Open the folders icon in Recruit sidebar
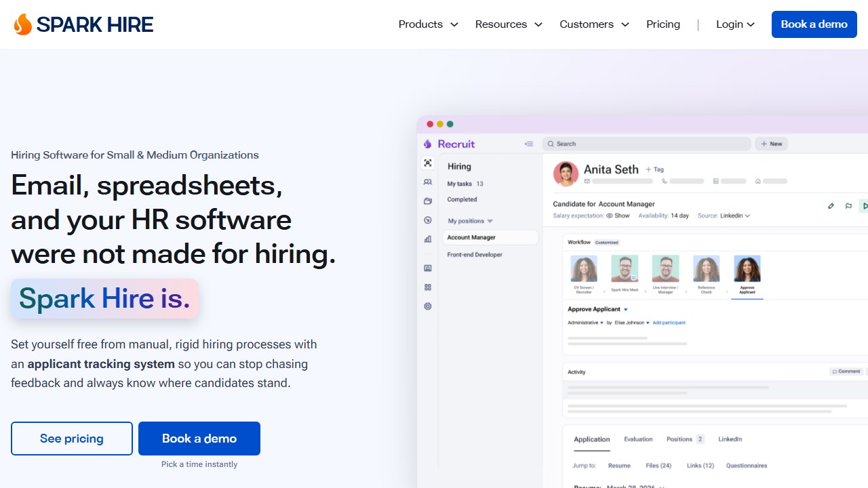The image size is (868, 488). (427, 201)
